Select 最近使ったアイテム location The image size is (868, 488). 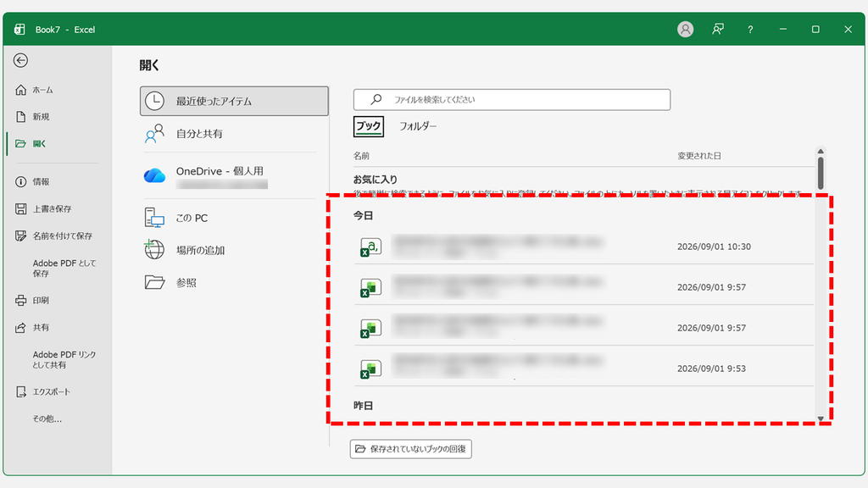pos(234,102)
